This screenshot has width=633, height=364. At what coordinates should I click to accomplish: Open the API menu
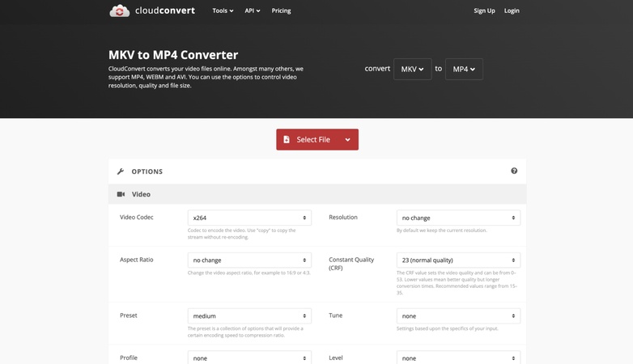point(253,11)
